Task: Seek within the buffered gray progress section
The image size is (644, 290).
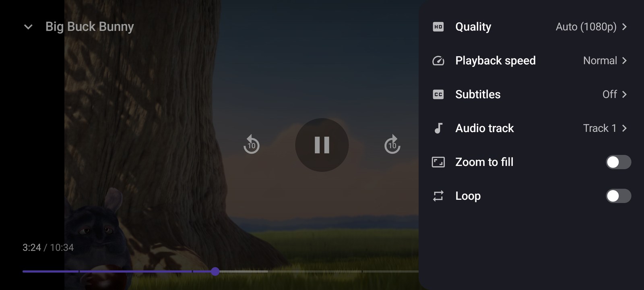Action: point(244,271)
